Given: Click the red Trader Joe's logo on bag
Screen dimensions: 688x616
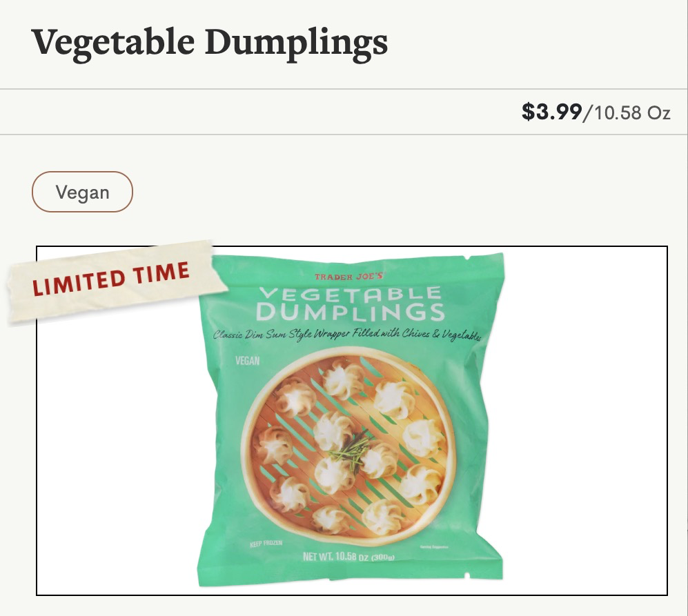Looking at the screenshot, I should [348, 277].
